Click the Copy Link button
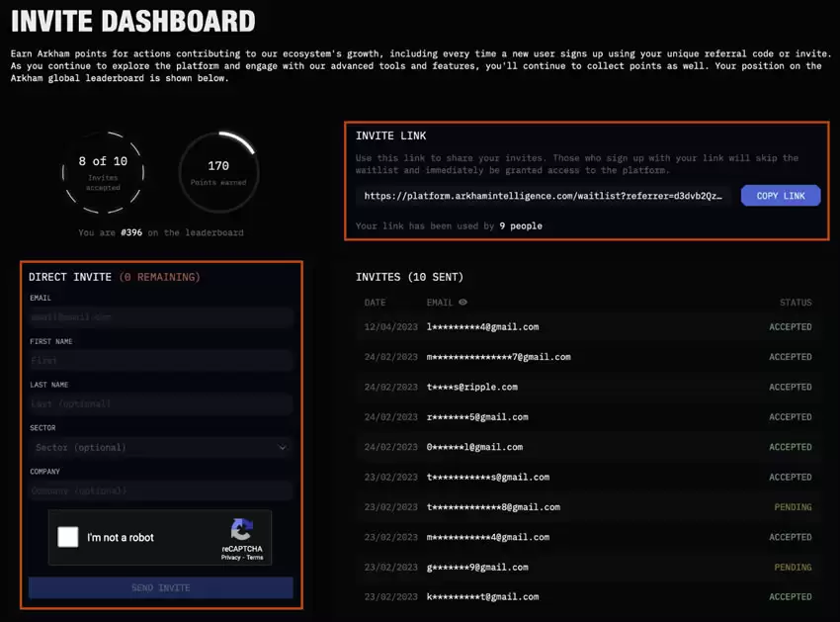 (780, 196)
